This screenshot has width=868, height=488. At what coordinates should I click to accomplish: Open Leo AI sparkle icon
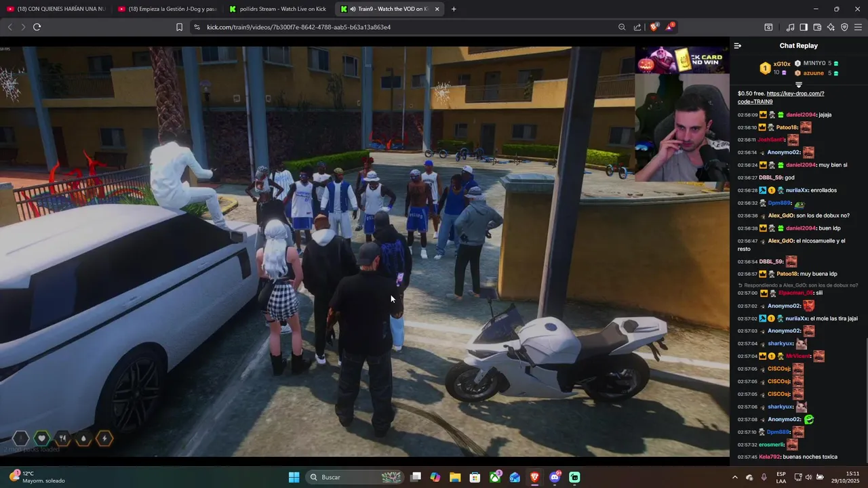(831, 27)
